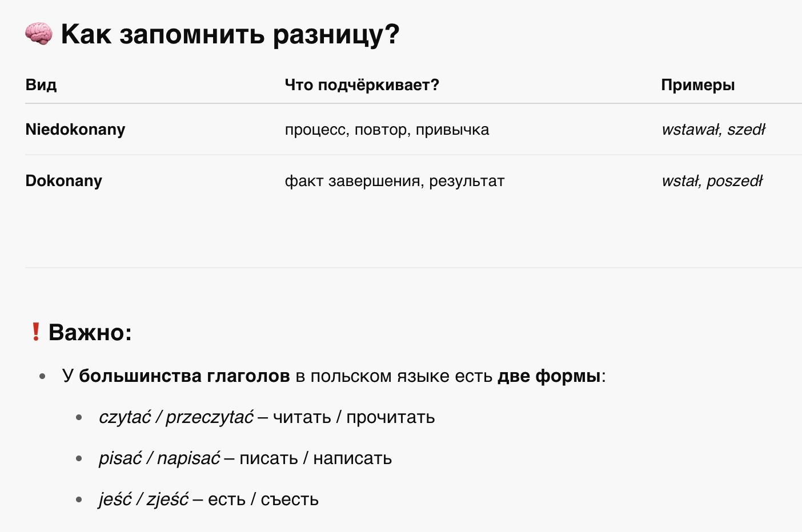The height and width of the screenshot is (532, 802).
Task: Click the example wstawał, szedł
Action: point(713,130)
